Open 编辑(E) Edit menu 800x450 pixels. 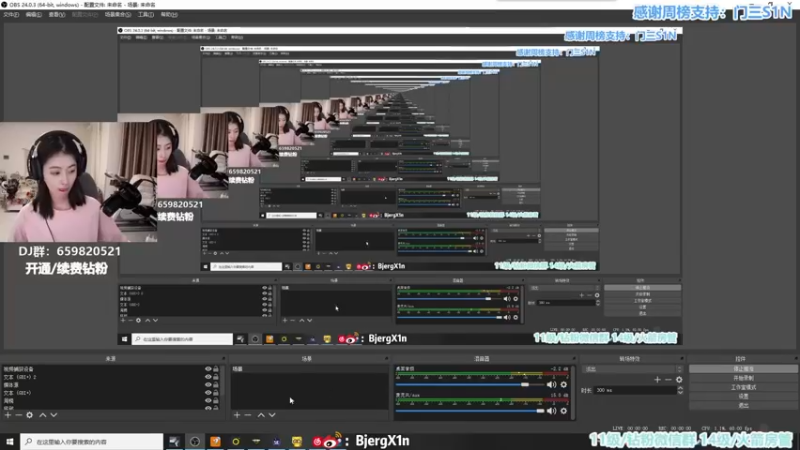coord(34,15)
